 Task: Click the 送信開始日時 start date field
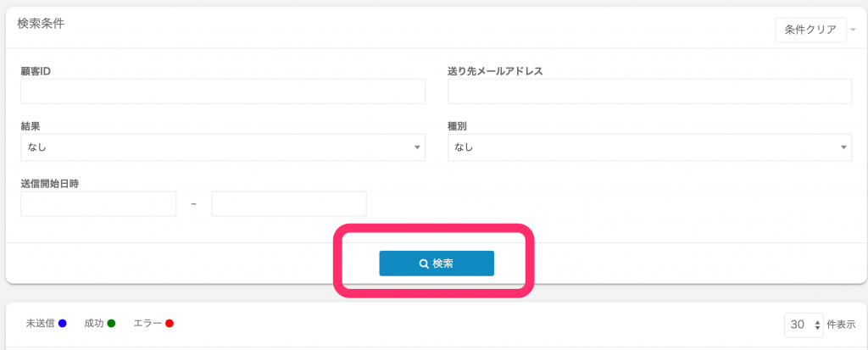pos(98,203)
